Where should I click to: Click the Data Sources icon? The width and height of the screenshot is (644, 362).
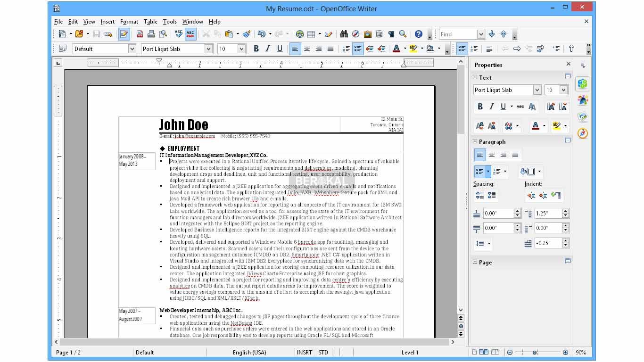(379, 34)
